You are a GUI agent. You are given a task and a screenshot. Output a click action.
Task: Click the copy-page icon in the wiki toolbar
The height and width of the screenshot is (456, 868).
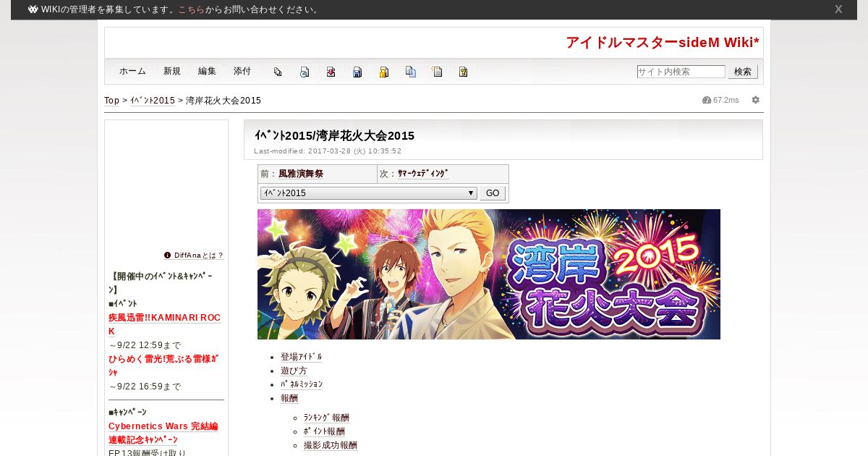click(278, 72)
